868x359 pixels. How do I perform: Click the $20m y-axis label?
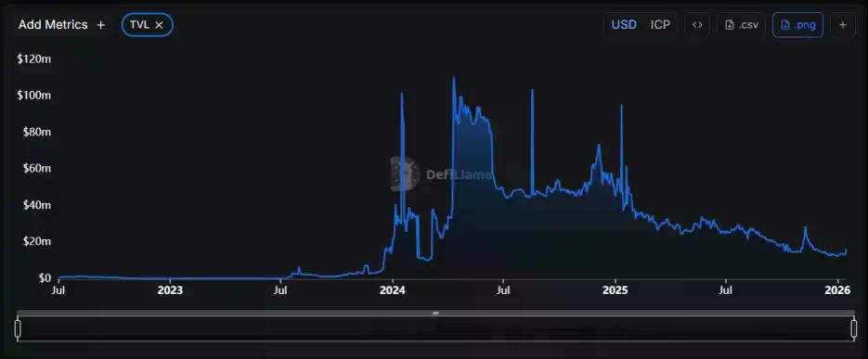36,241
